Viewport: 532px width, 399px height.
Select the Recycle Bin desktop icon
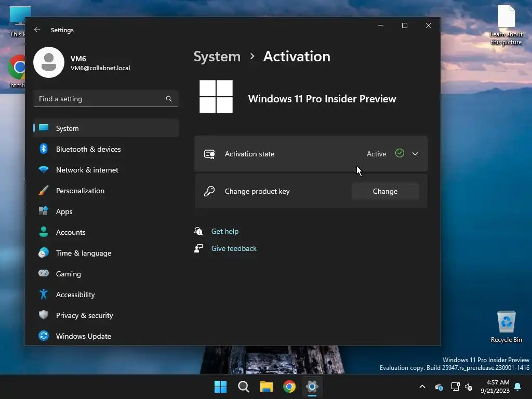(506, 326)
